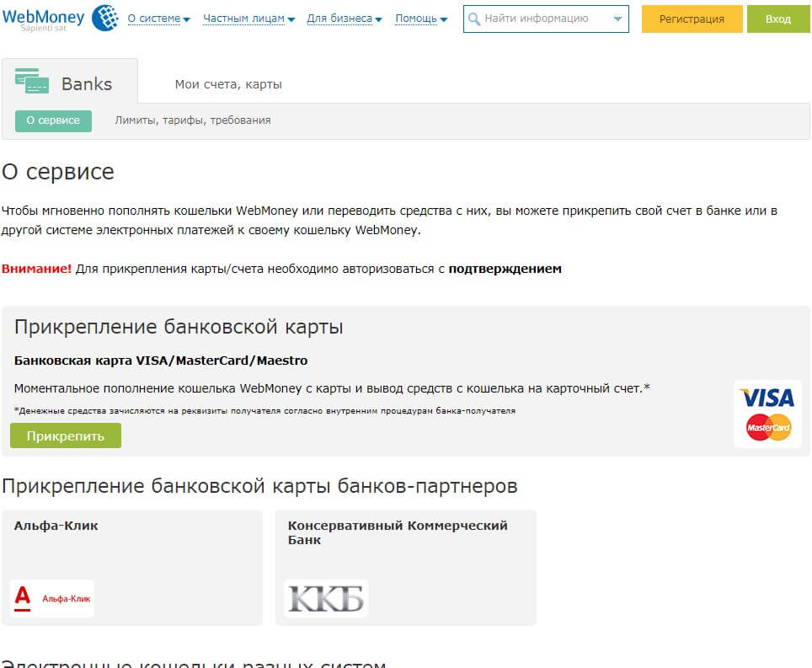Expand the О системе menu

point(159,19)
